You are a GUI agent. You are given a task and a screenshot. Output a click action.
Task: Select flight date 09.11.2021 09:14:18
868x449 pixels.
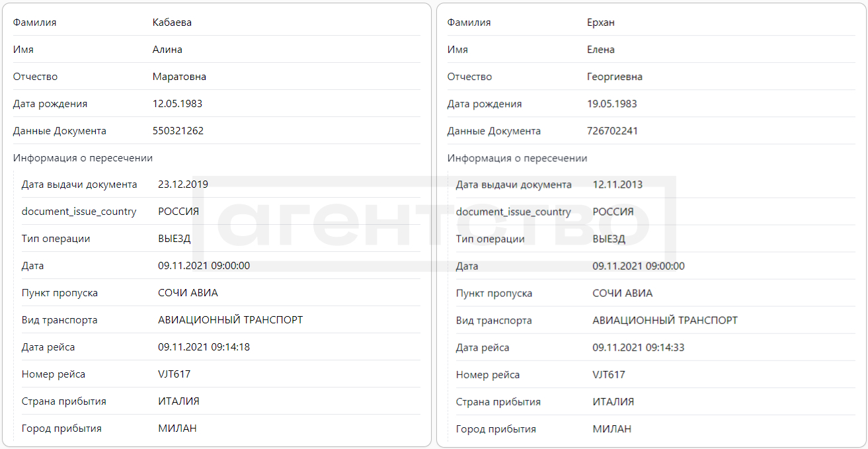pyautogui.click(x=204, y=347)
